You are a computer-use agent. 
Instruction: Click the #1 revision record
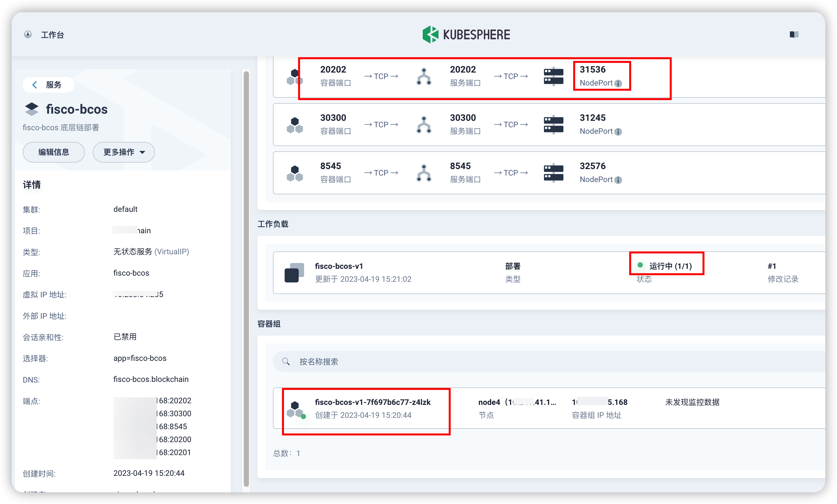(x=772, y=266)
